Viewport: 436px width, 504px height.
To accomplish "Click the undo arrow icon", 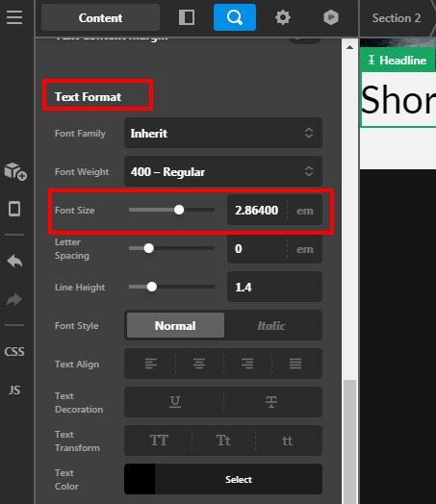I will point(14,261).
